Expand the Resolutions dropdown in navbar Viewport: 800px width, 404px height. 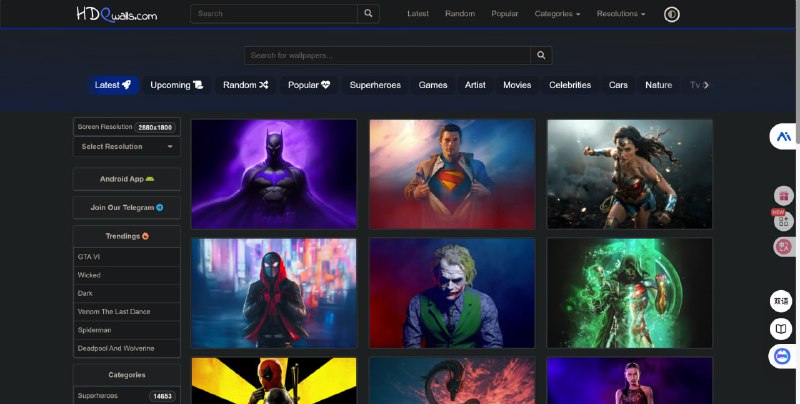(620, 14)
